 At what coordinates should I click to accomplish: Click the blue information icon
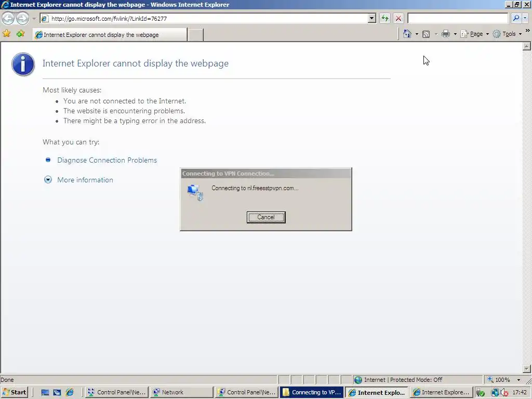pyautogui.click(x=23, y=64)
